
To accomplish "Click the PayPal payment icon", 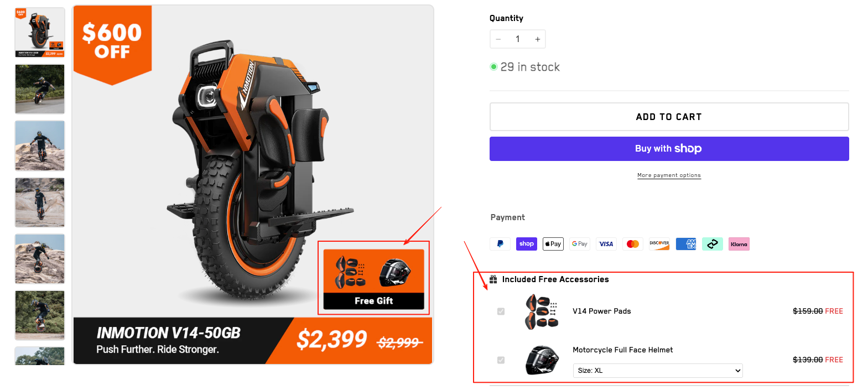I will tap(500, 244).
